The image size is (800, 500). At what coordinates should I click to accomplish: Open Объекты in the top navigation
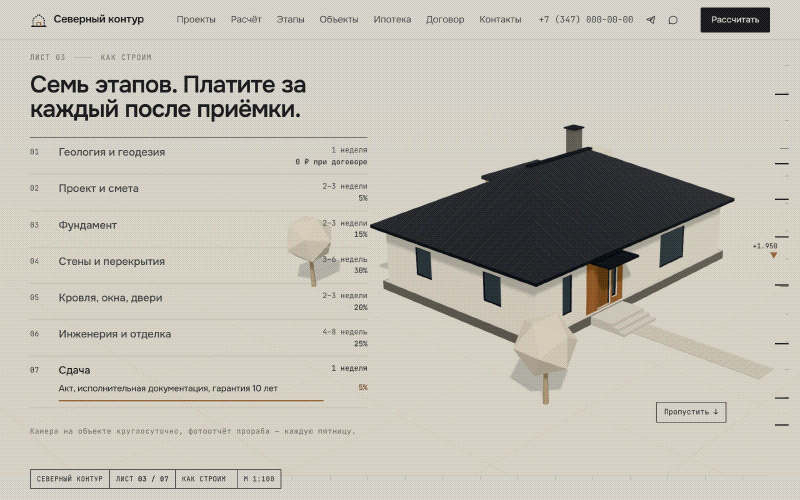[339, 19]
